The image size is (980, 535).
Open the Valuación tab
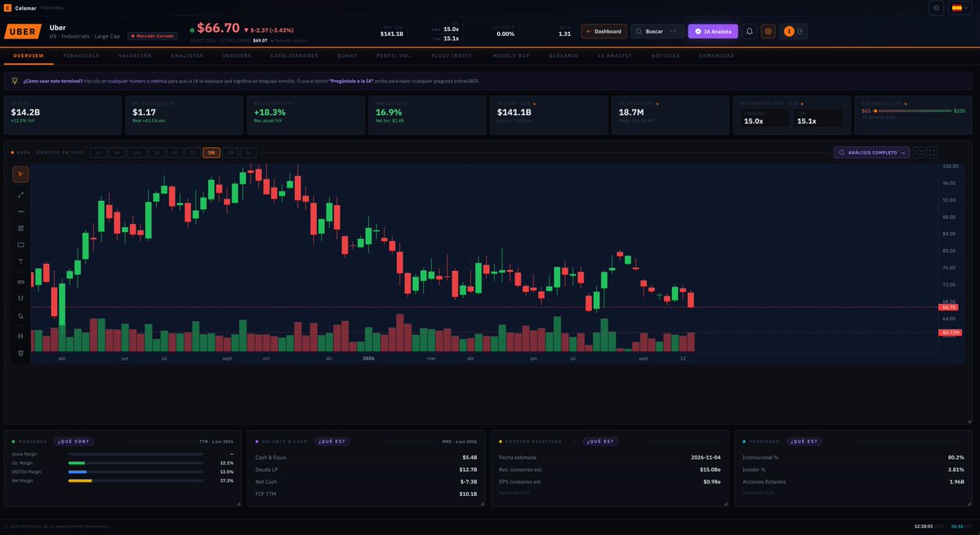tap(136, 56)
